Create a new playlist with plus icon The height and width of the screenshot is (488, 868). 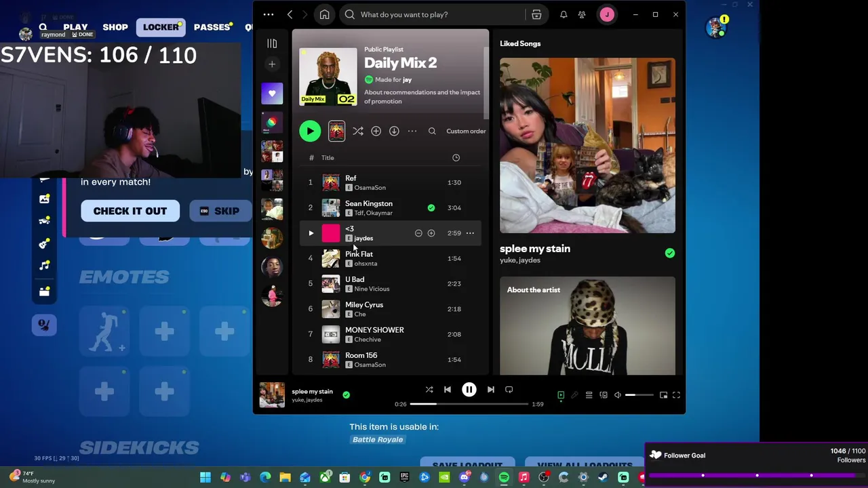272,64
